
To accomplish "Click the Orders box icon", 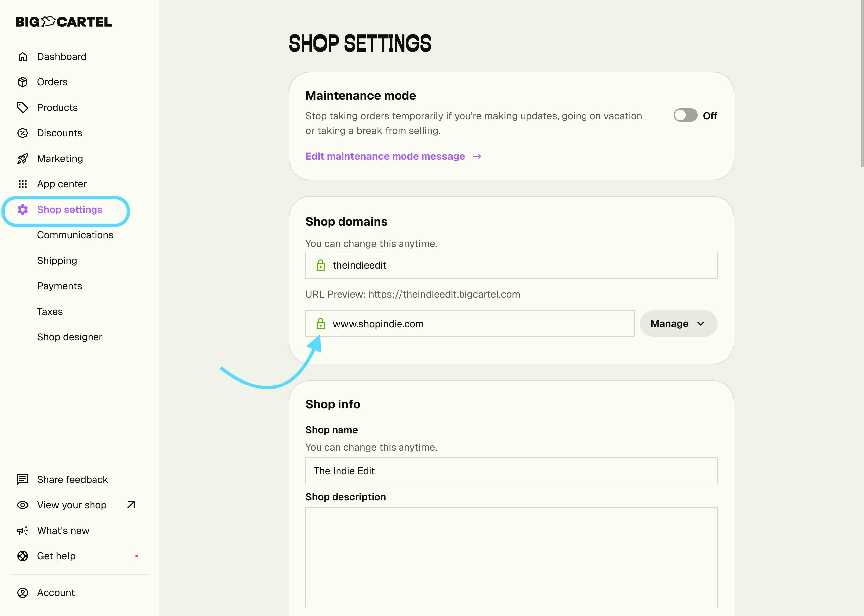I will [23, 82].
